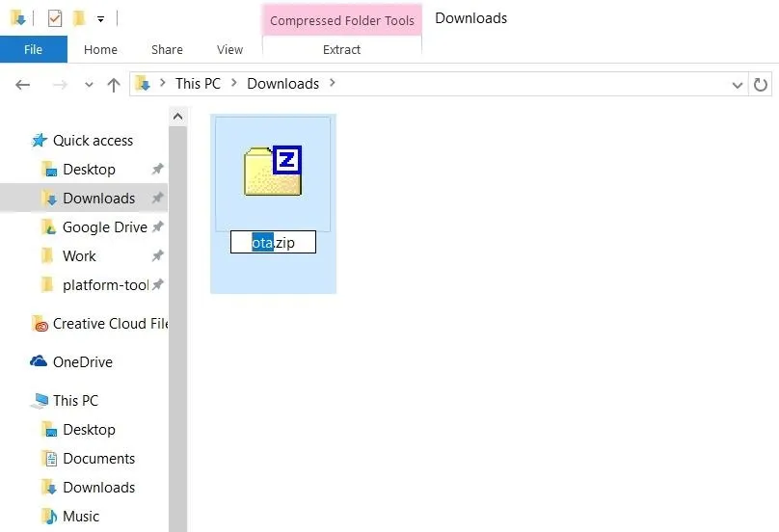This screenshot has height=532, width=779.
Task: Click the Quick access star icon
Action: (x=40, y=140)
